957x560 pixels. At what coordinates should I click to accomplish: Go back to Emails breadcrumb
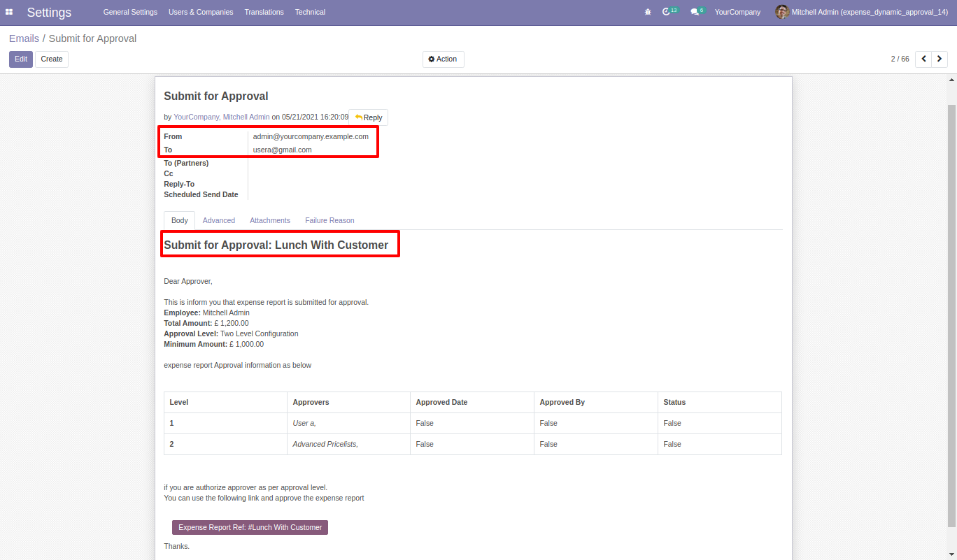24,38
